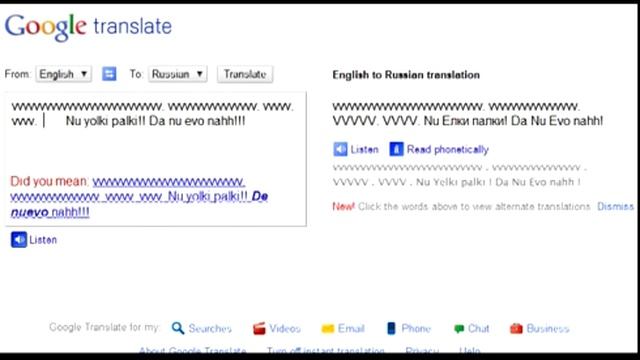
Task: Click the Searches magnifier icon
Action: point(178,328)
